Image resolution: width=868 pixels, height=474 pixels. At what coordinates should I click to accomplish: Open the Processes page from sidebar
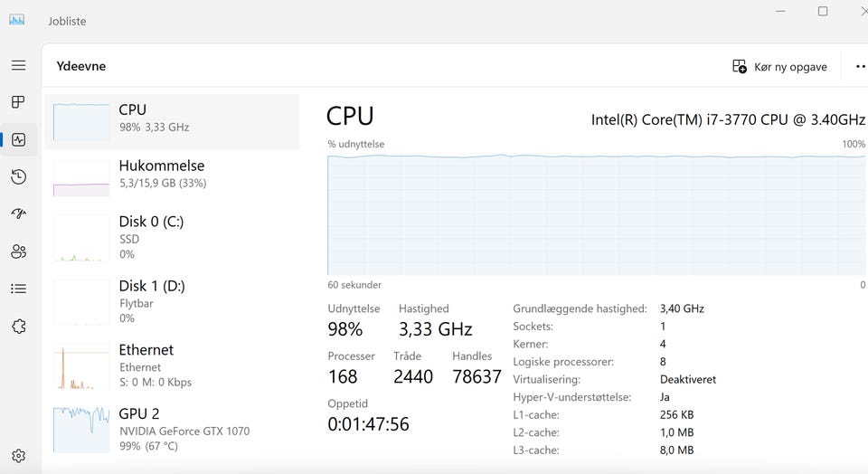click(x=18, y=102)
